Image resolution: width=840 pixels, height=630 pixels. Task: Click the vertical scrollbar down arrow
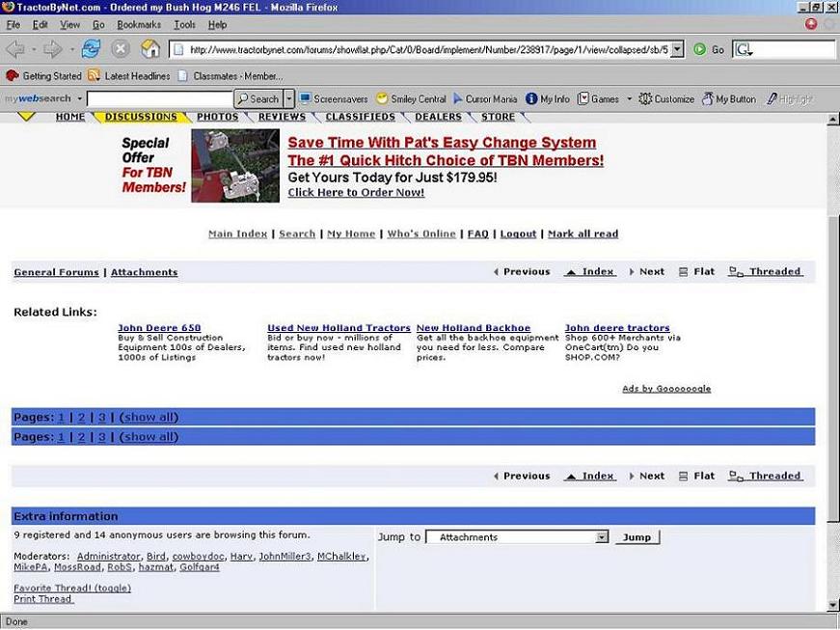click(x=833, y=605)
